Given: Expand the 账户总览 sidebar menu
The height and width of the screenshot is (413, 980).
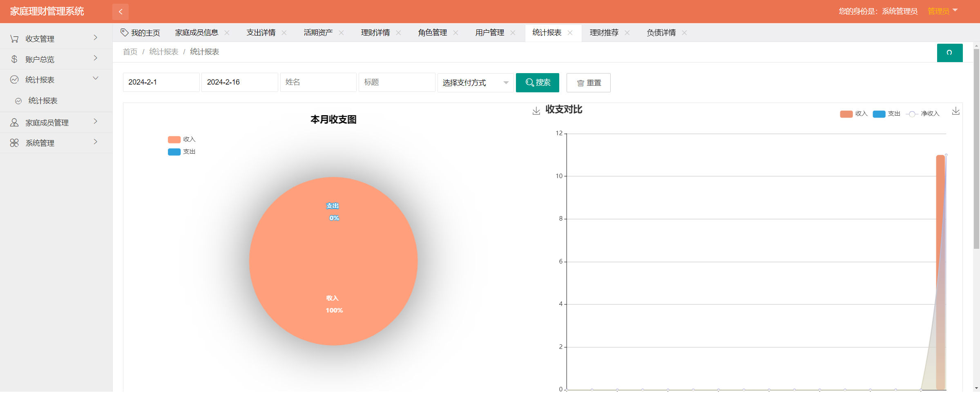Looking at the screenshot, I should pos(56,59).
